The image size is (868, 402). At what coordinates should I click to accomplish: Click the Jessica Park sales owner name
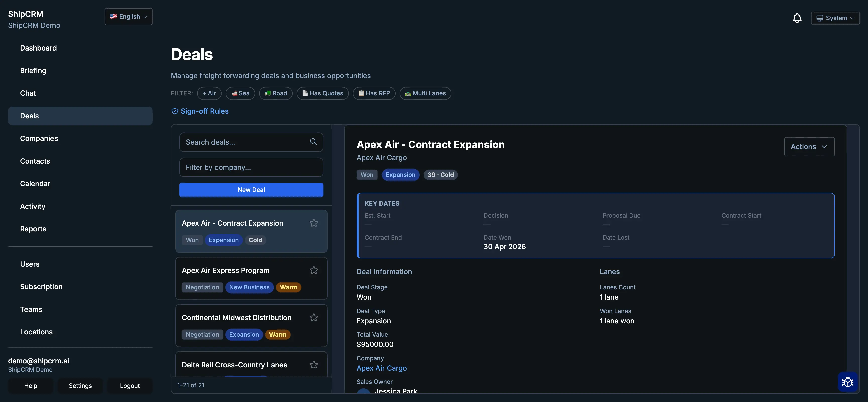396,391
